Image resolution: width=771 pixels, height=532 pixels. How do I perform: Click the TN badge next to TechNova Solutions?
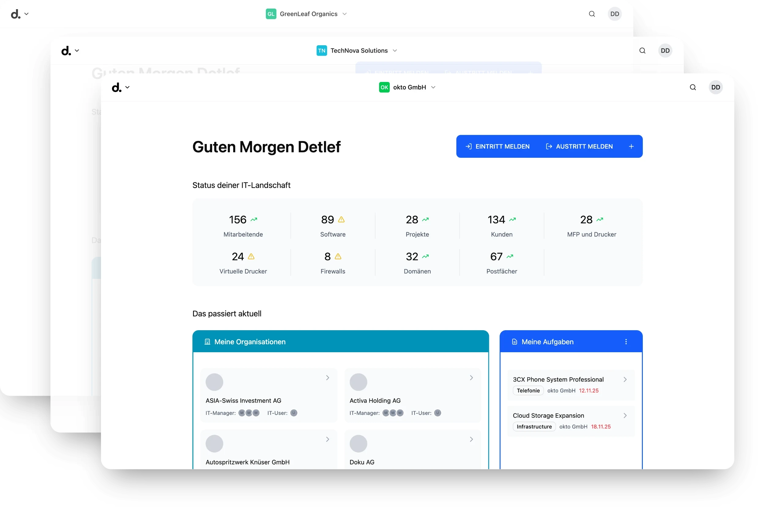322,51
